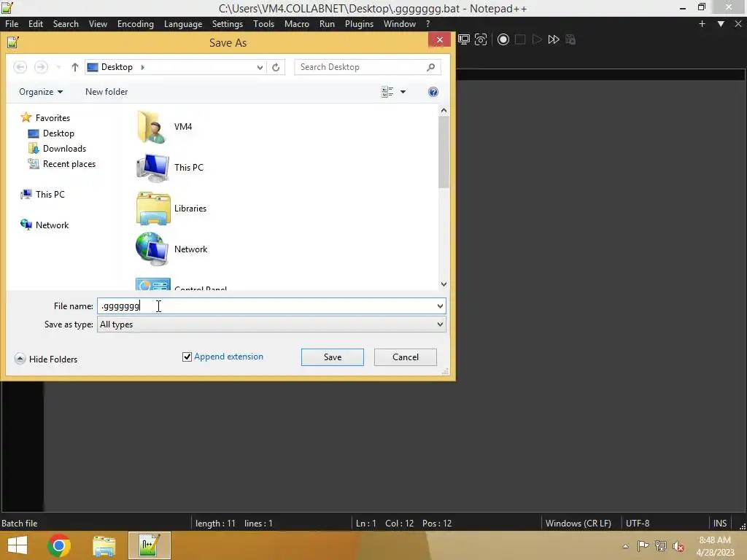The width and height of the screenshot is (747, 560).
Task: Click Windows (CR LF) in status bar
Action: (x=578, y=524)
